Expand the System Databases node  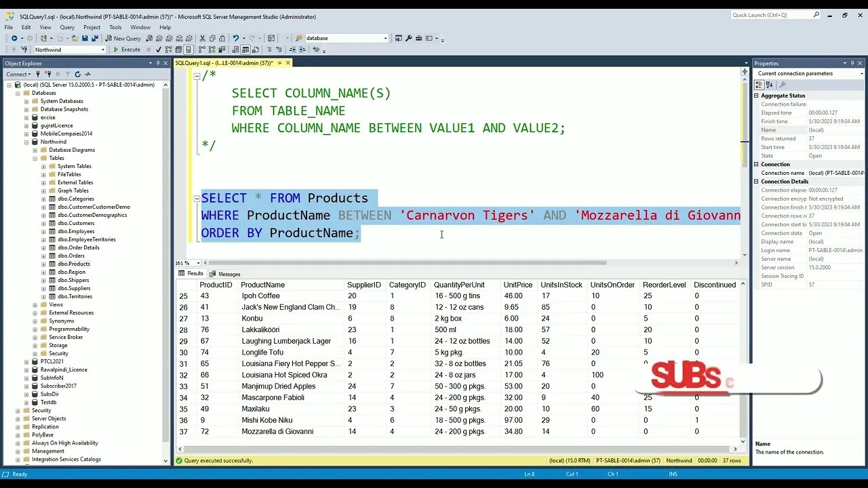26,101
